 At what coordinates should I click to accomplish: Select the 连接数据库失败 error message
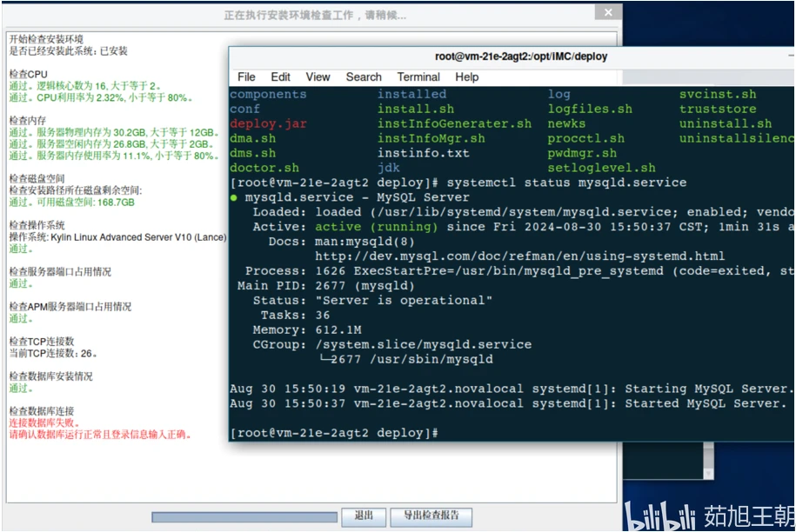coord(44,423)
